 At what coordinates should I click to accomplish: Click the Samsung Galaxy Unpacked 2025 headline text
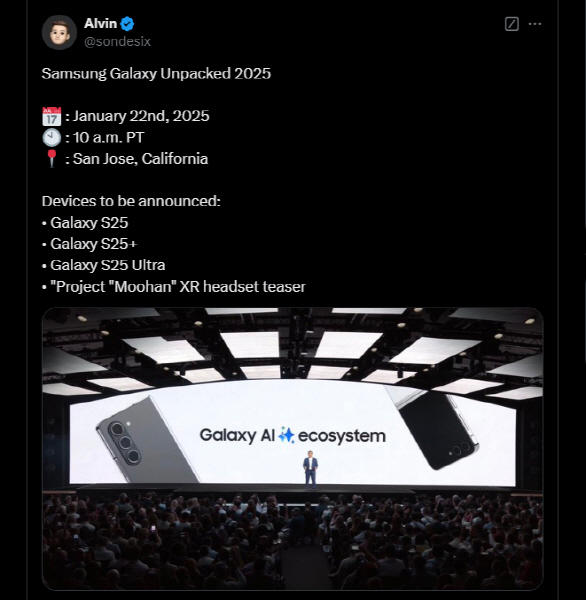tap(156, 73)
